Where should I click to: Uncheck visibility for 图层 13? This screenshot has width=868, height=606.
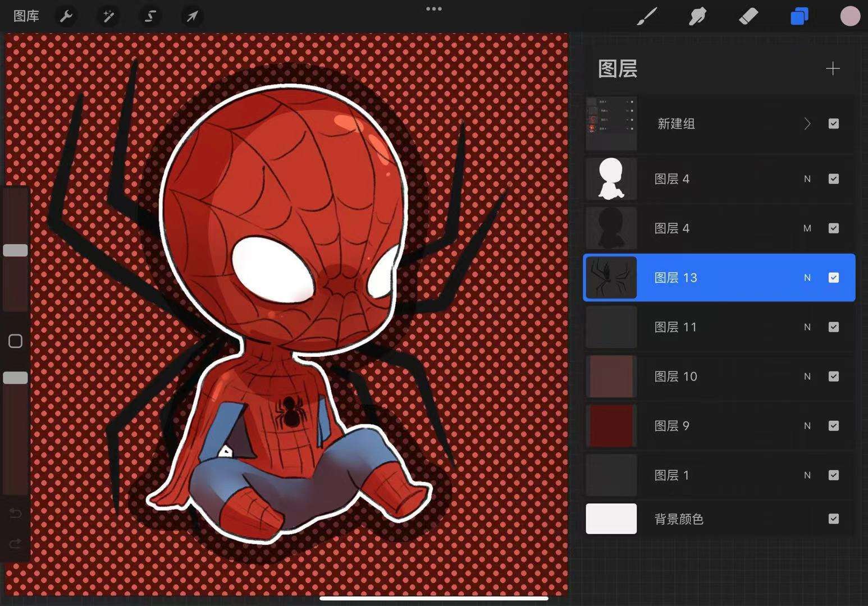pos(834,278)
